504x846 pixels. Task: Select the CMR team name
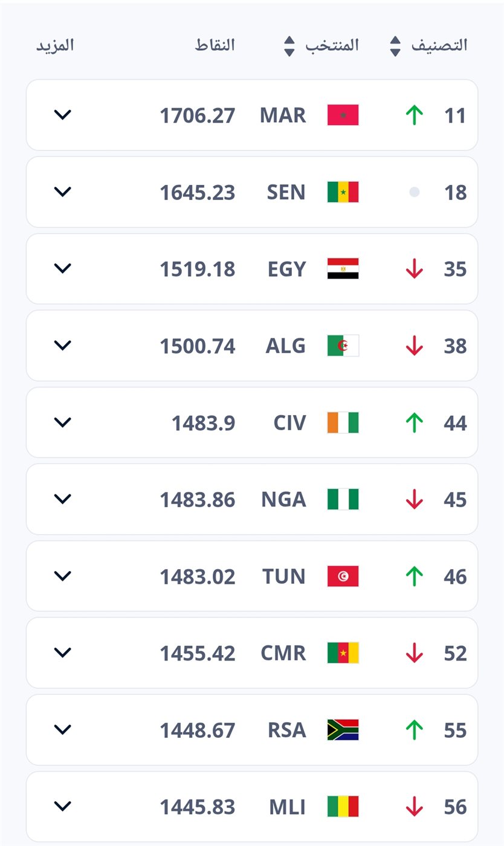click(283, 653)
